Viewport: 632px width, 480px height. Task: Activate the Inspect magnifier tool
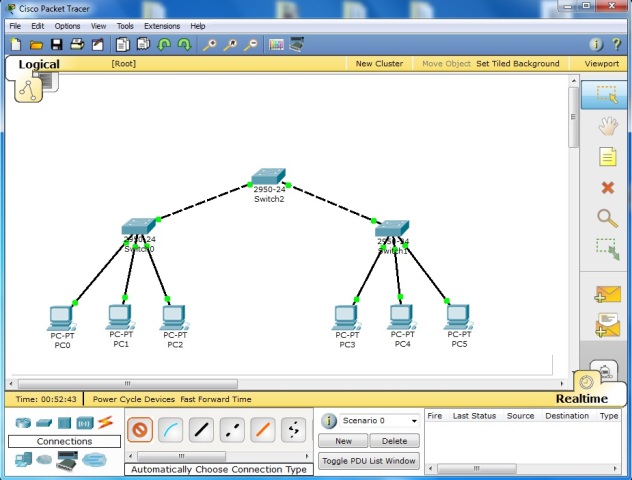click(x=606, y=217)
